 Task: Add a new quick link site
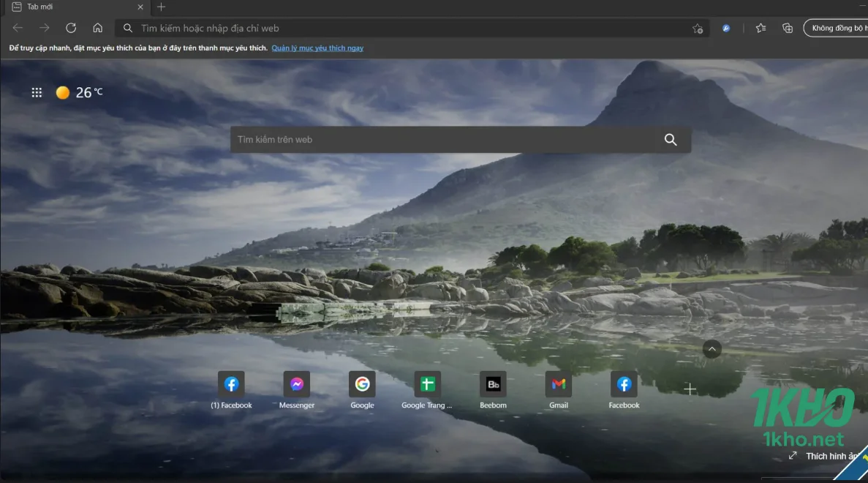(x=690, y=389)
